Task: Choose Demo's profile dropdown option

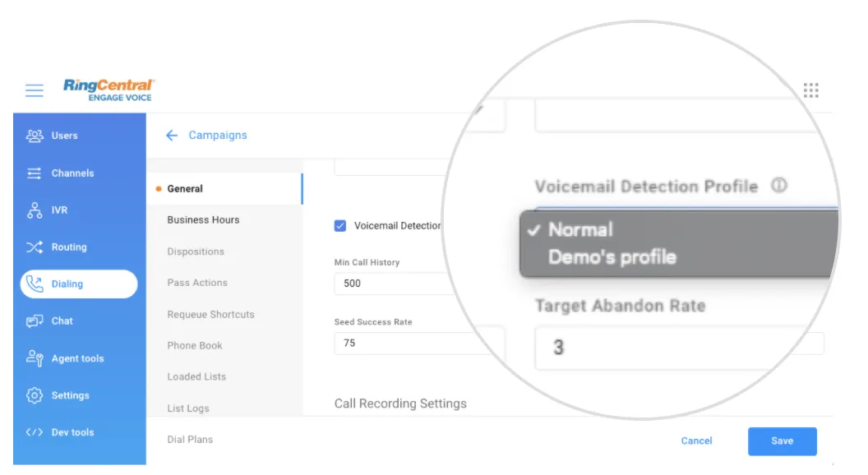Action: (x=612, y=257)
